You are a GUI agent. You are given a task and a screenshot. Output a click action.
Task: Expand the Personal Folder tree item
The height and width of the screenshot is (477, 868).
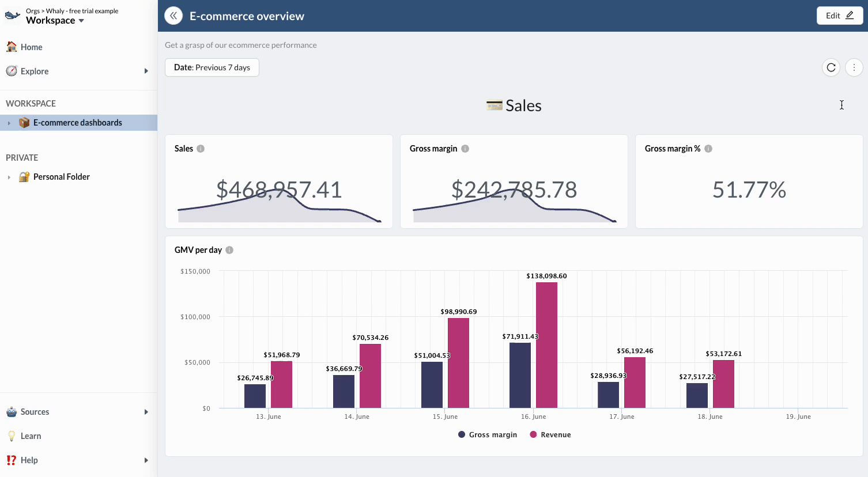click(9, 177)
